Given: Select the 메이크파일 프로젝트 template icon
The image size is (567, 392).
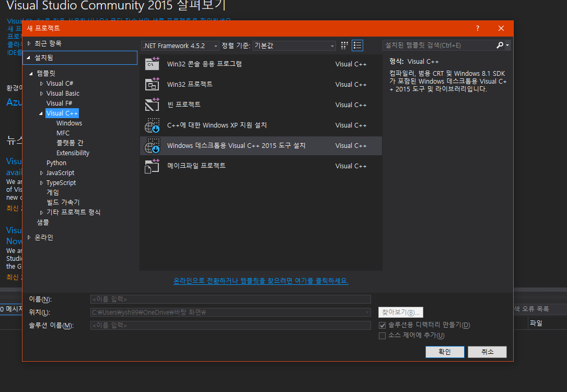Looking at the screenshot, I should tap(152, 166).
